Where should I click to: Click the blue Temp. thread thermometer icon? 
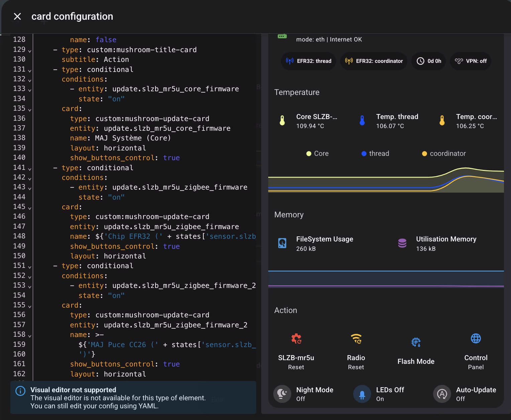pyautogui.click(x=362, y=120)
